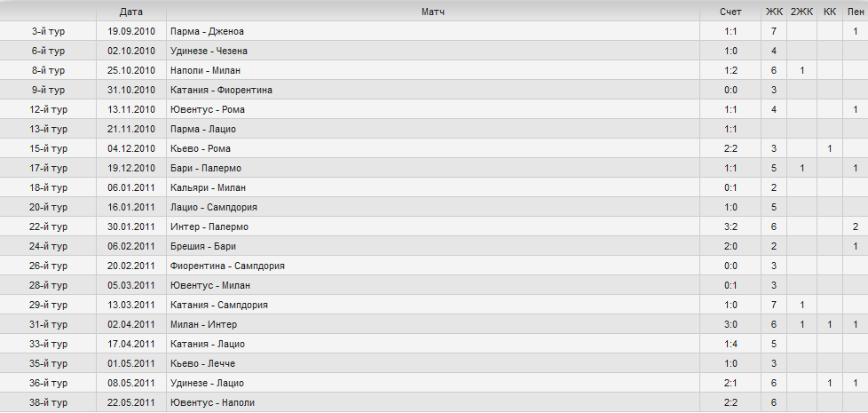
Task: Click the Пен column header
Action: tap(856, 12)
